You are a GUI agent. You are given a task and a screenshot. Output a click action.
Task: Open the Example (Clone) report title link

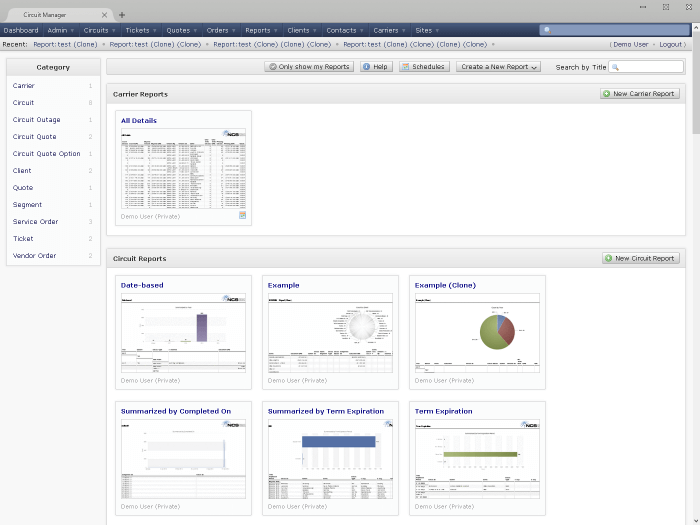click(445, 285)
